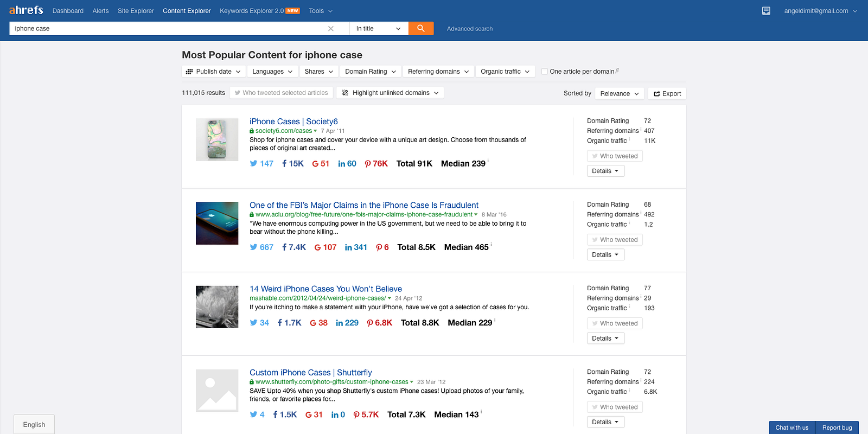Click Facebook share count 1.7K for Mashable article

pos(290,322)
